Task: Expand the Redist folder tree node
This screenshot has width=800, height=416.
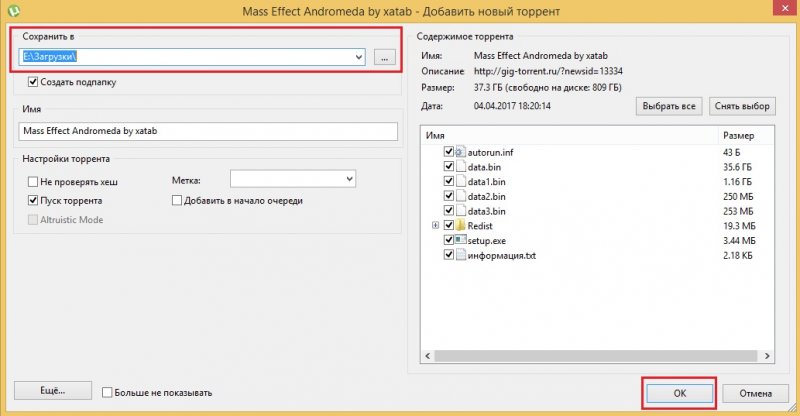Action: tap(435, 226)
